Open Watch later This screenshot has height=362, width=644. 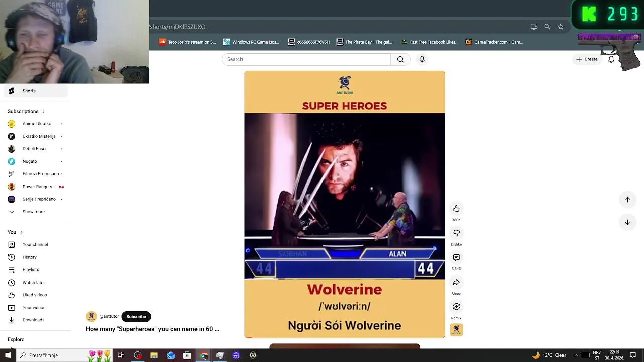pyautogui.click(x=35, y=283)
